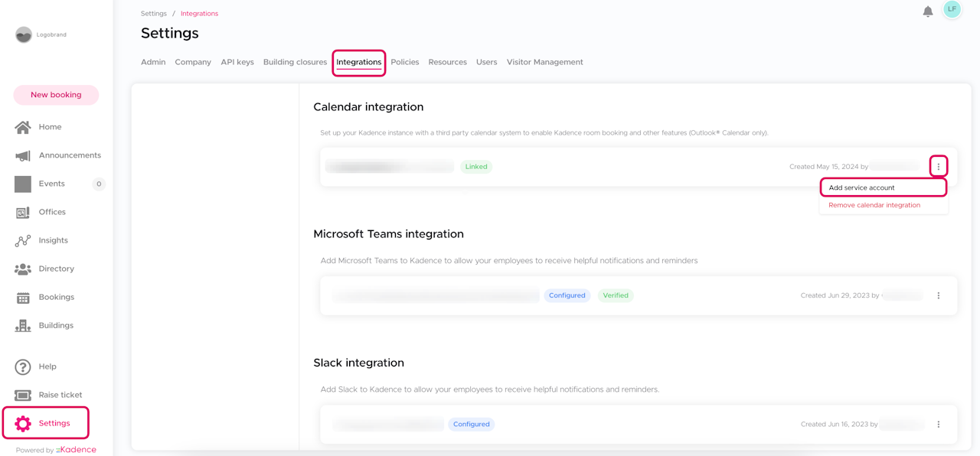980x456 pixels.
Task: Open the LF user avatar menu
Action: point(952,9)
